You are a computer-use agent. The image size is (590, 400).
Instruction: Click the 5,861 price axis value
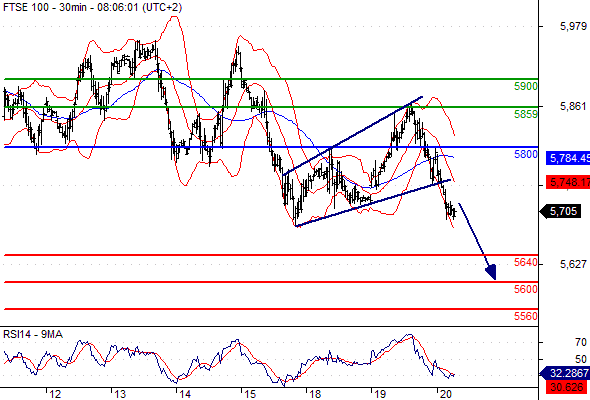click(x=573, y=106)
